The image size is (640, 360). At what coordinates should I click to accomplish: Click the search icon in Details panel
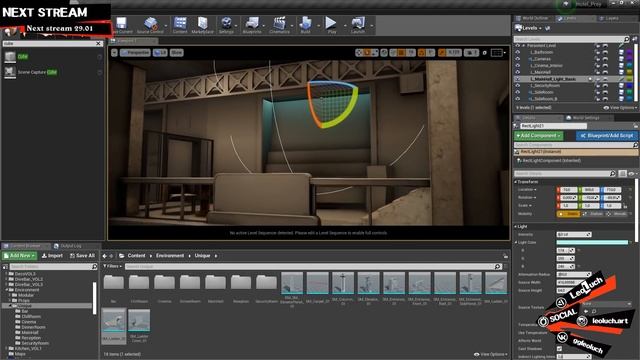click(612, 173)
